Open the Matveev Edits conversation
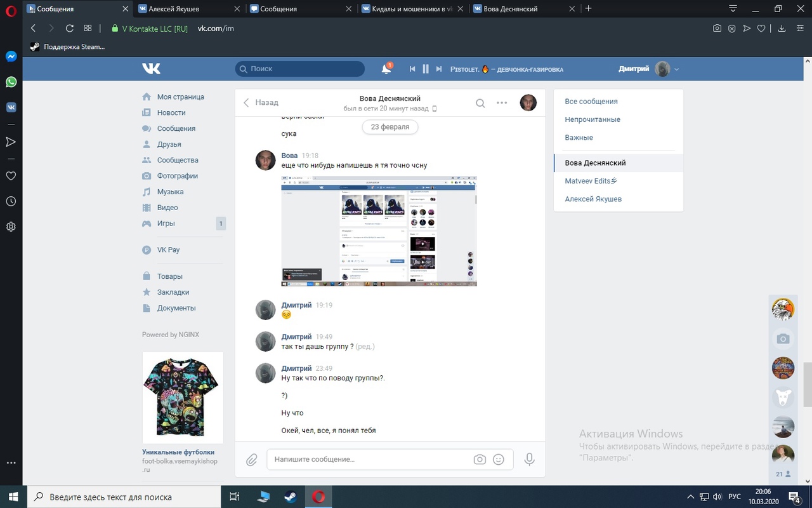812x508 pixels. pos(591,181)
